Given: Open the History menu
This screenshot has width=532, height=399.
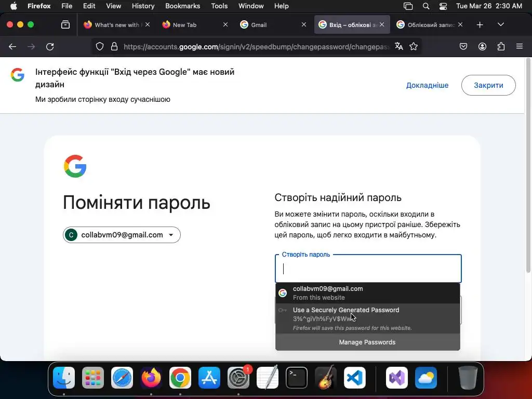Looking at the screenshot, I should tap(143, 6).
